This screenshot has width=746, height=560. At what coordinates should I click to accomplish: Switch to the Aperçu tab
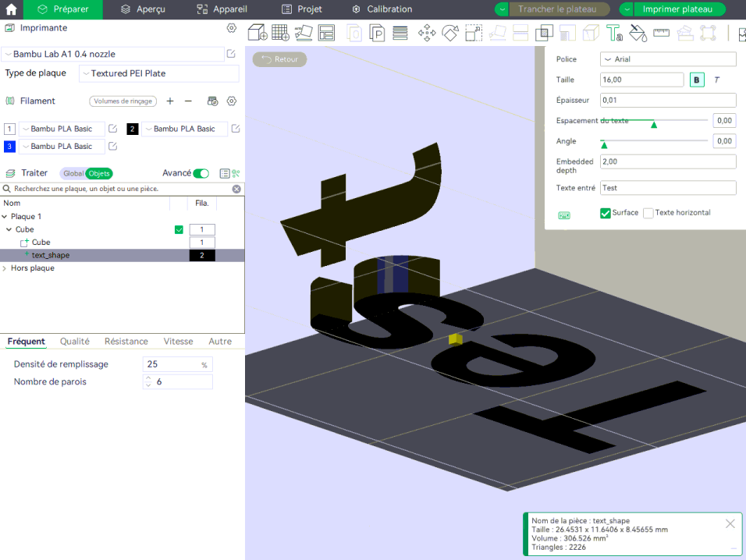tap(143, 9)
